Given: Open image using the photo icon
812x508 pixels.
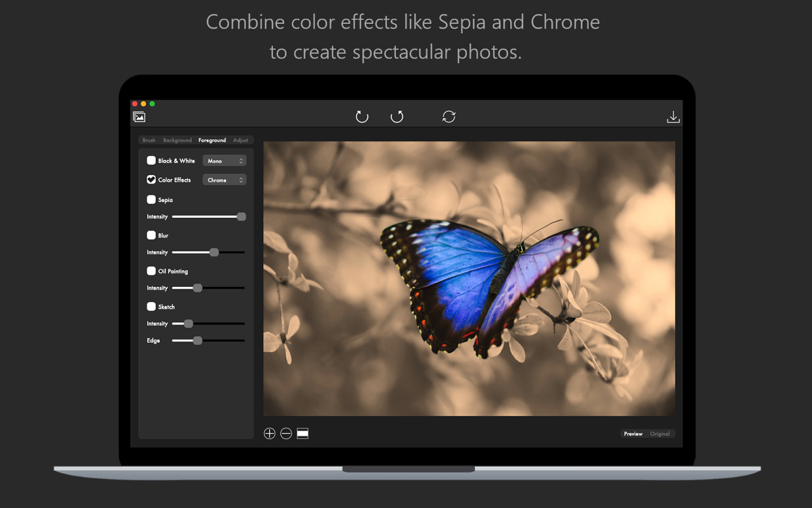Looking at the screenshot, I should pos(139,117).
